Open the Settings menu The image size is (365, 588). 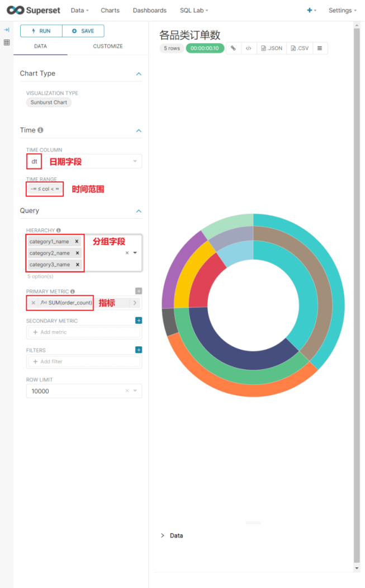[x=343, y=11]
